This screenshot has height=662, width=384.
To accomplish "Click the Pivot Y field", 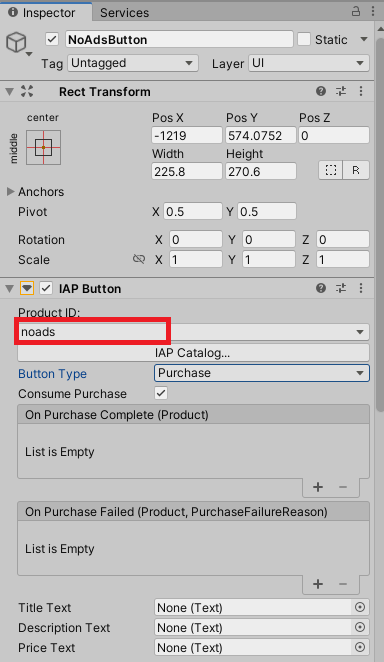I will coord(267,212).
